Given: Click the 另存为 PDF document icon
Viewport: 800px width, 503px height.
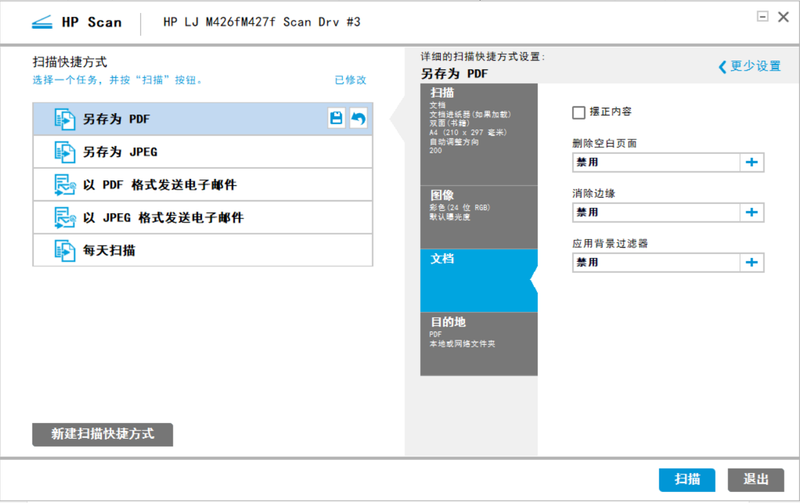Looking at the screenshot, I should pyautogui.click(x=64, y=119).
